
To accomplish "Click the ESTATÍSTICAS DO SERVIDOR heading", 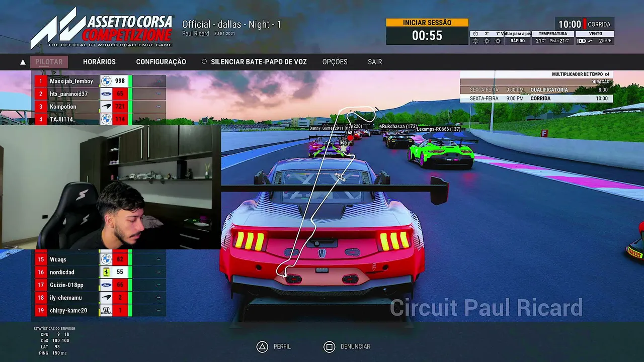I will pyautogui.click(x=54, y=328).
